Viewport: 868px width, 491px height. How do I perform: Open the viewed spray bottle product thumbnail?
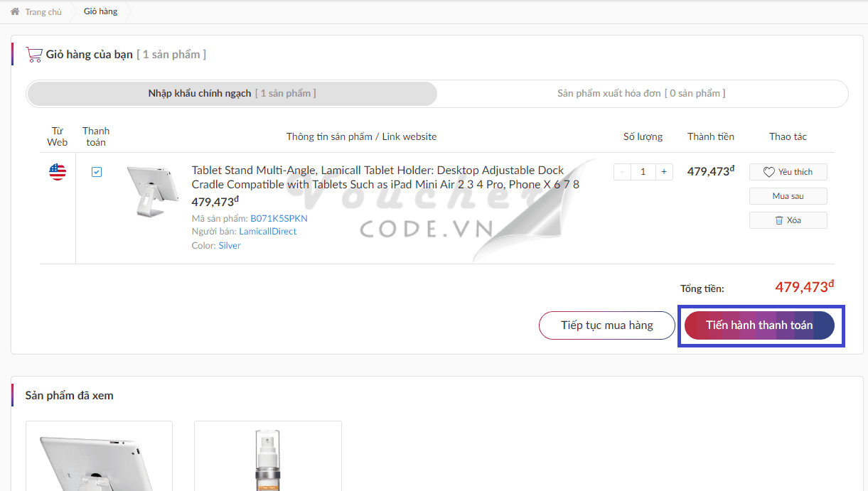267,458
